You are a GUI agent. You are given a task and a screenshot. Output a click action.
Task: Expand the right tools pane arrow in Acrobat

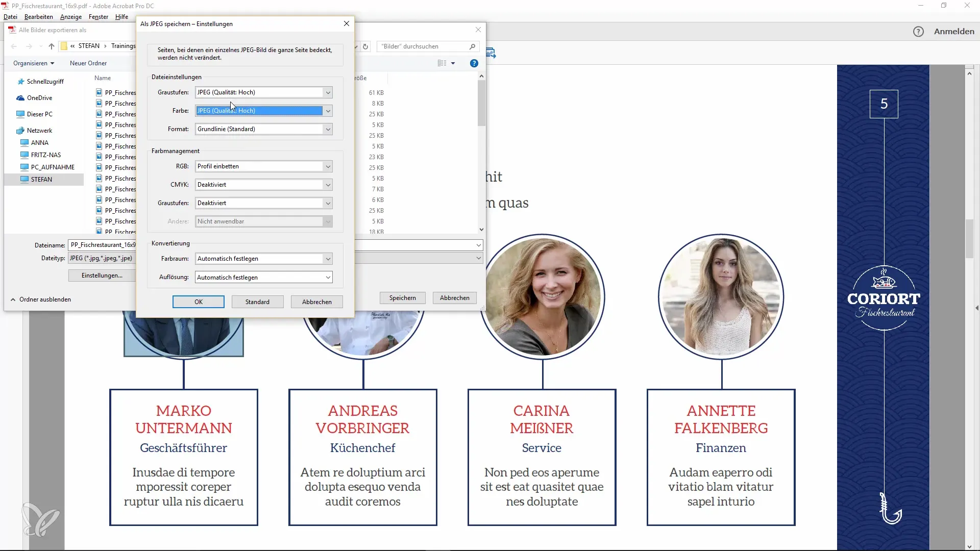[x=977, y=308]
